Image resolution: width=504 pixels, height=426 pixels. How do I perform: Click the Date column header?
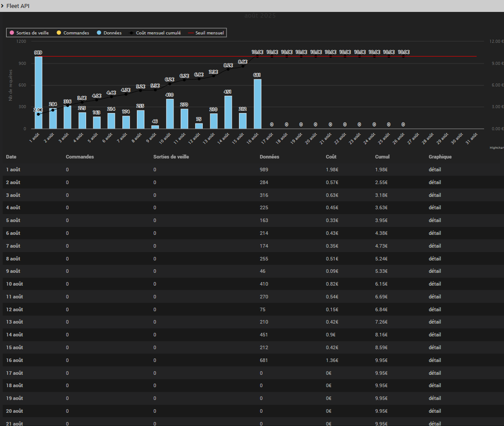coord(11,157)
